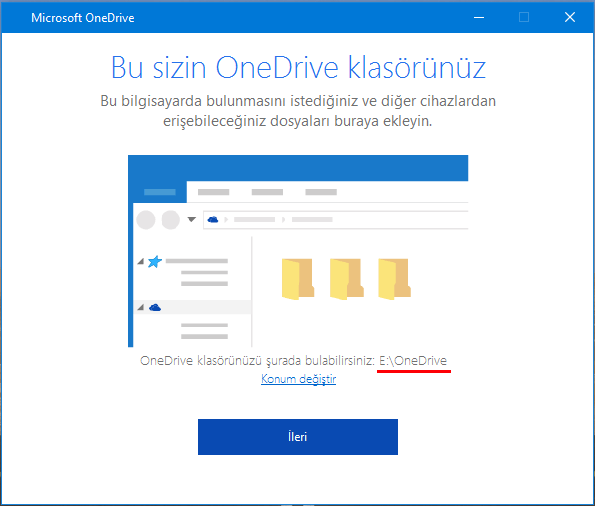The height and width of the screenshot is (506, 595).
Task: Open the Konum değiştir link
Action: click(298, 379)
